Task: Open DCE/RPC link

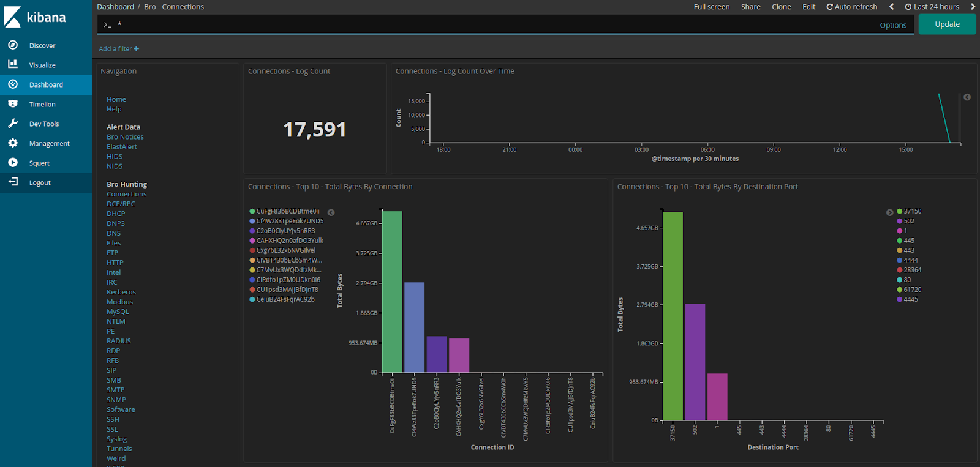Action: click(121, 204)
